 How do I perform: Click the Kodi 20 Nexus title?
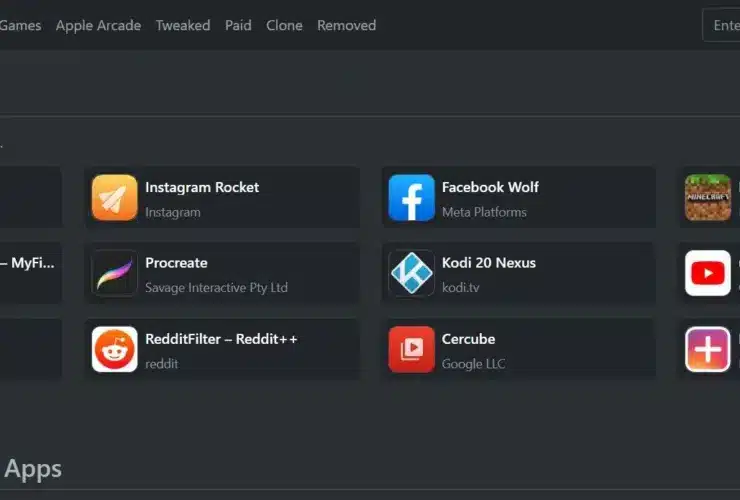pyautogui.click(x=488, y=263)
